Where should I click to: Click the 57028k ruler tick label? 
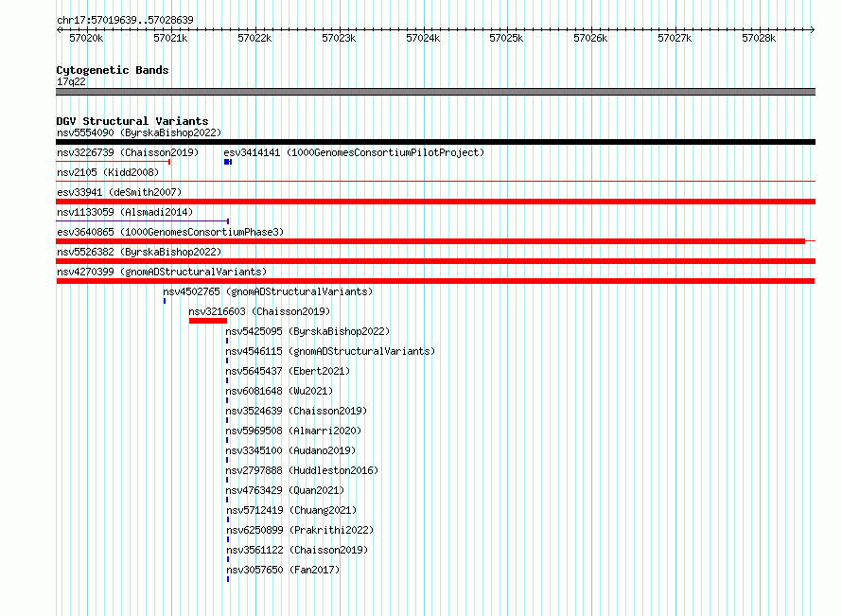(759, 38)
